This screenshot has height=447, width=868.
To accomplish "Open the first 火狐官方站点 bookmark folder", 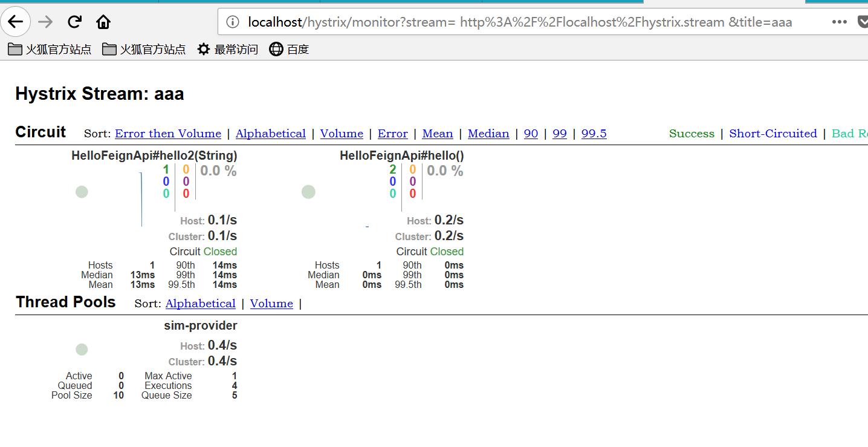I will (x=50, y=50).
